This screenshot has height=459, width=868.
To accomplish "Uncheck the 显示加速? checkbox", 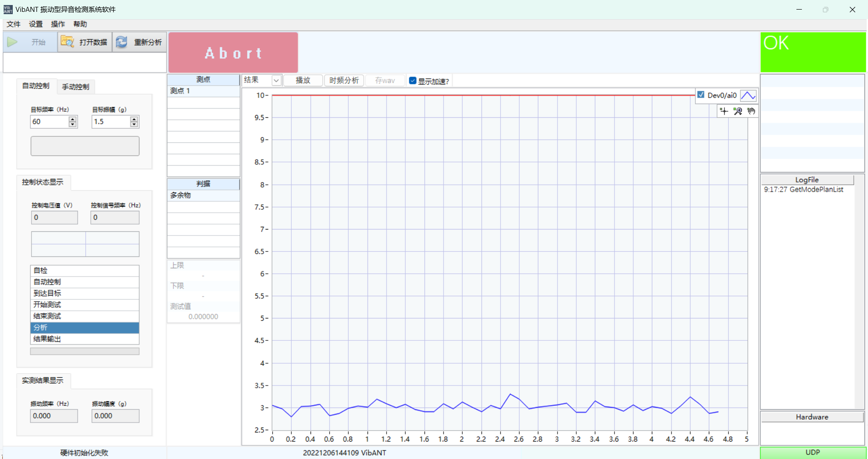I will [x=413, y=81].
